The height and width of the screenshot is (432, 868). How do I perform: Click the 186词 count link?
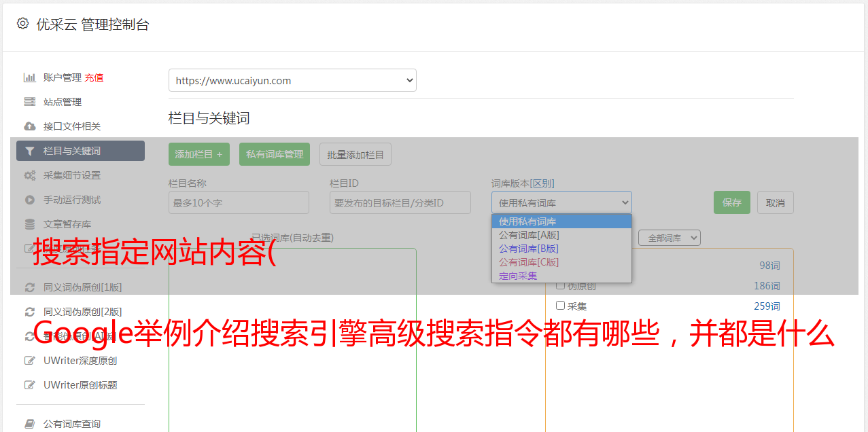click(767, 286)
